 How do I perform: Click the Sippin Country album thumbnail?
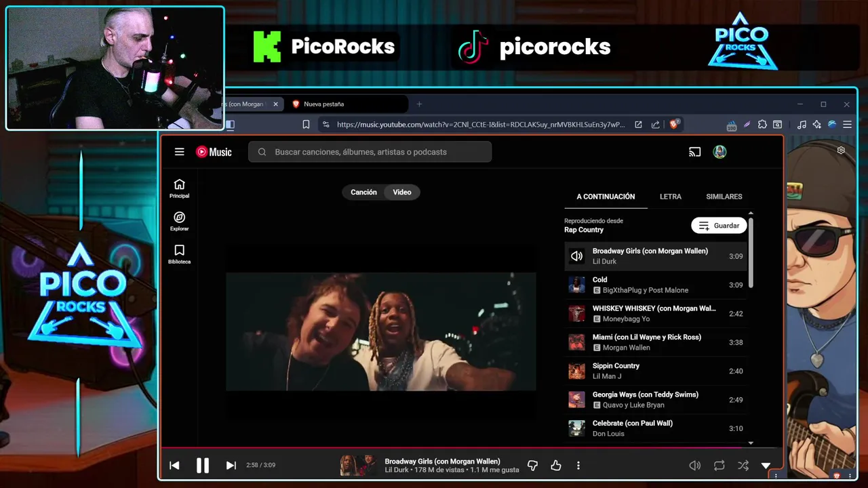point(576,371)
